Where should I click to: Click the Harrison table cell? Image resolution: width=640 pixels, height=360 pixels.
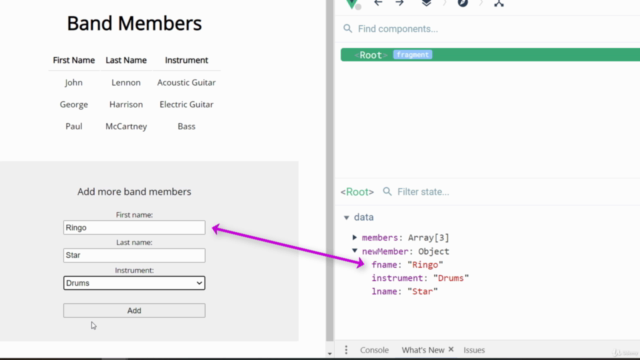(x=126, y=104)
